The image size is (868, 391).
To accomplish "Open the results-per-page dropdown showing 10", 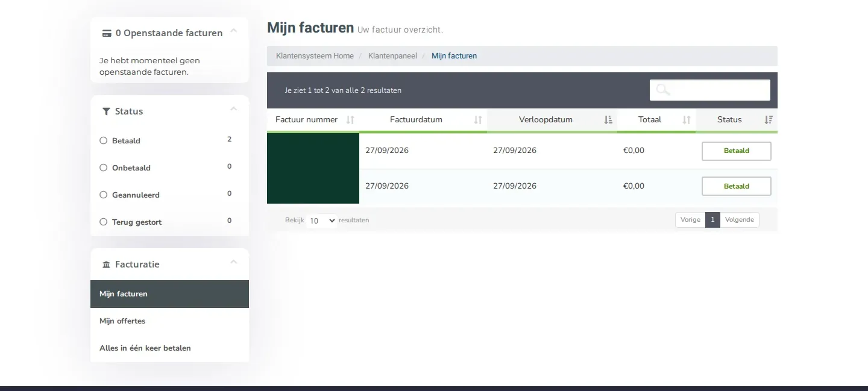I will [x=321, y=221].
